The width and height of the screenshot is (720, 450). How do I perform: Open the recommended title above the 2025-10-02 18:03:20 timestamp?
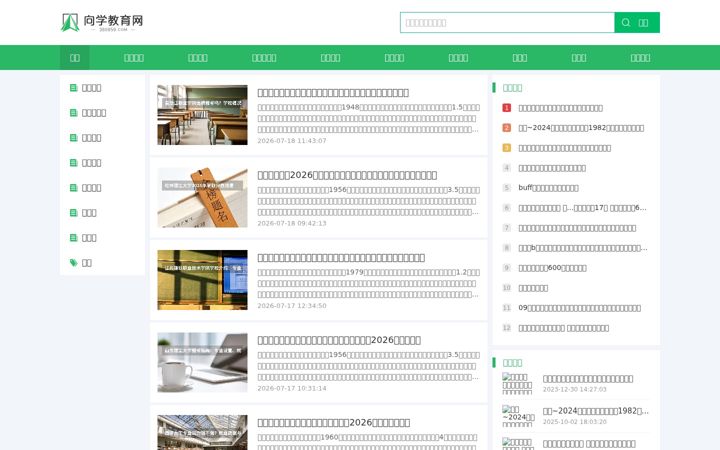(596, 411)
